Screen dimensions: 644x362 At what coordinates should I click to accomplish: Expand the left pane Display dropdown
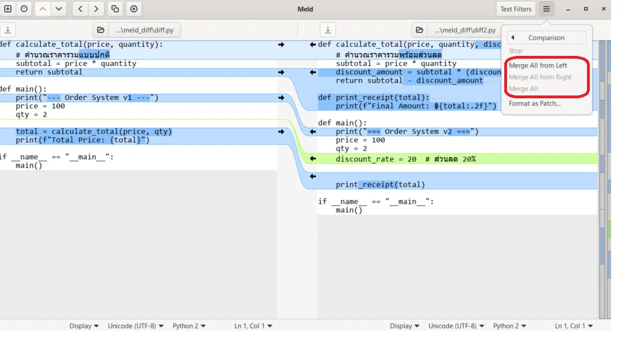pos(84,326)
